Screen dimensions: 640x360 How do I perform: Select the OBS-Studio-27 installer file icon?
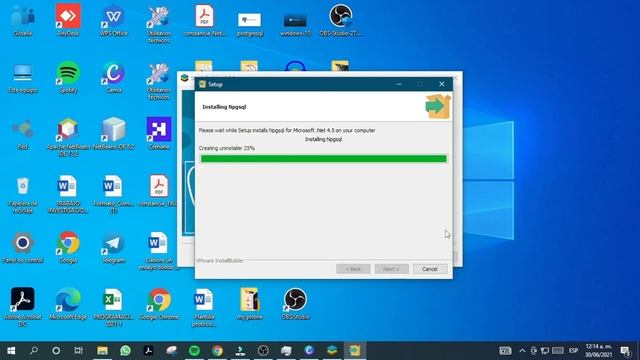[340, 20]
